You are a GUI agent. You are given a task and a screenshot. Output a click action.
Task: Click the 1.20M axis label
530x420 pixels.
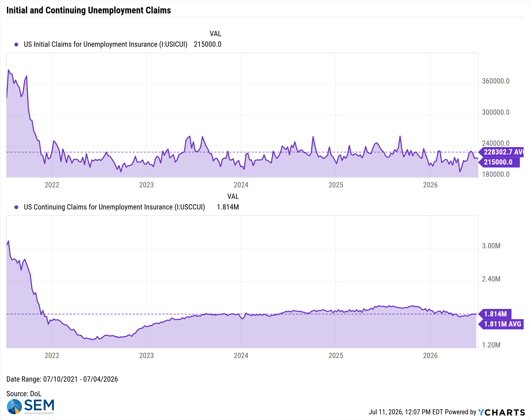pos(491,345)
